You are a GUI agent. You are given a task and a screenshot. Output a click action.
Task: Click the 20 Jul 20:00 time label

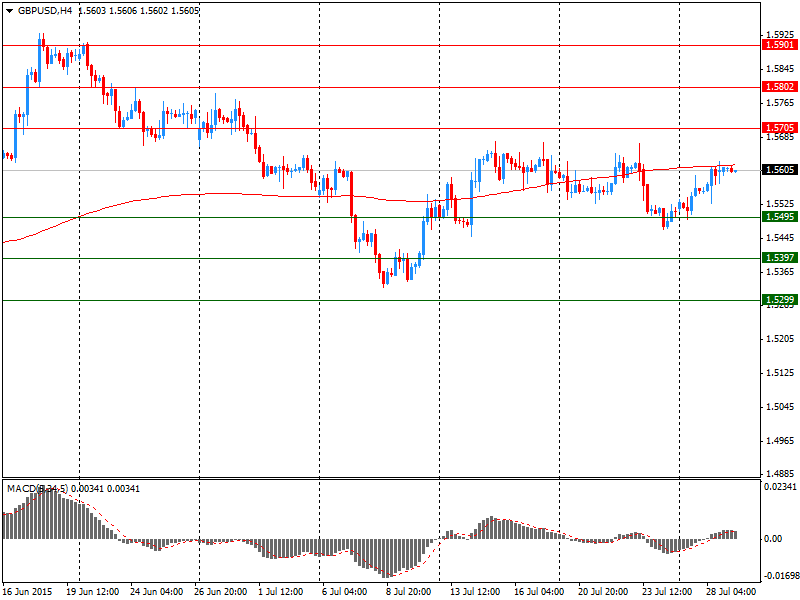[x=604, y=592]
